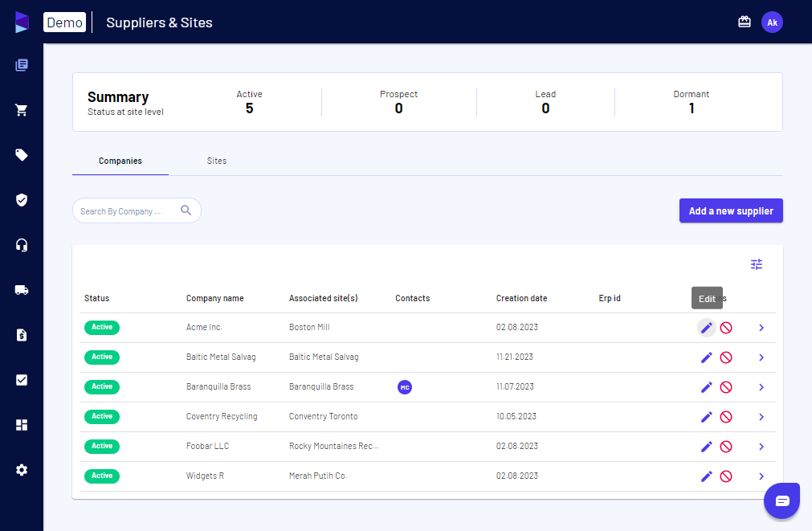Open the shield checkmark sidebar icon
Viewport: 812px width, 531px height.
(x=22, y=200)
